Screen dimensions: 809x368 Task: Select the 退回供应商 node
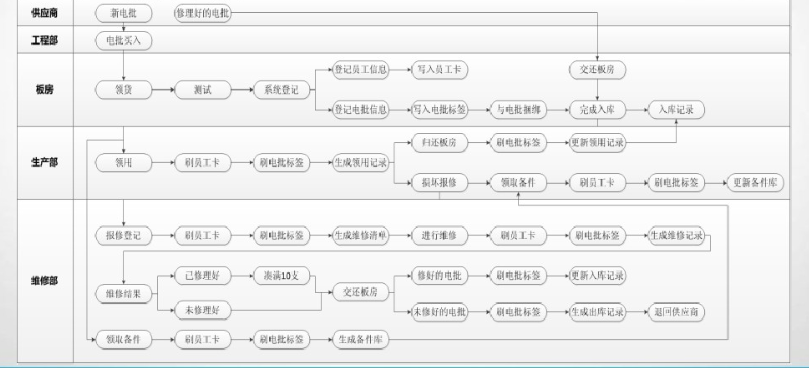[676, 312]
